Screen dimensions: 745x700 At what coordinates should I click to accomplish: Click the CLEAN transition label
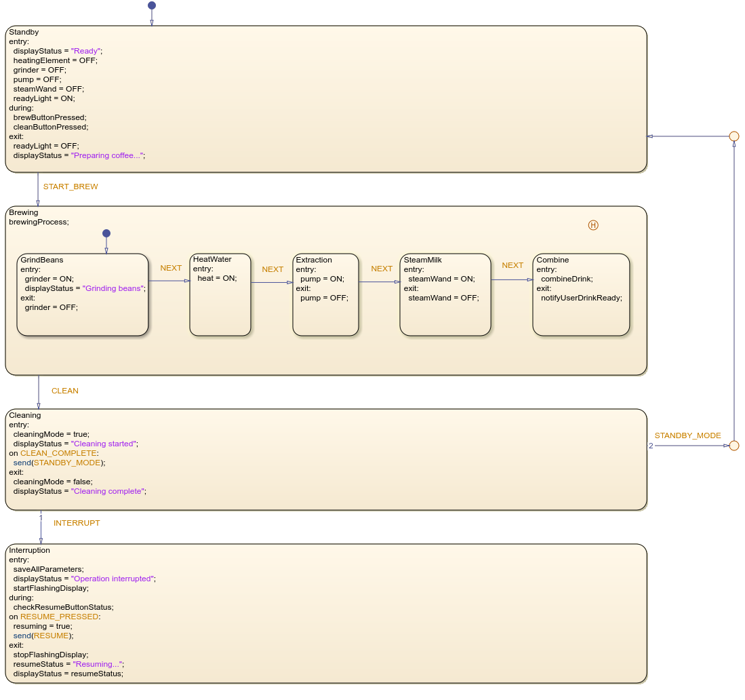[65, 391]
